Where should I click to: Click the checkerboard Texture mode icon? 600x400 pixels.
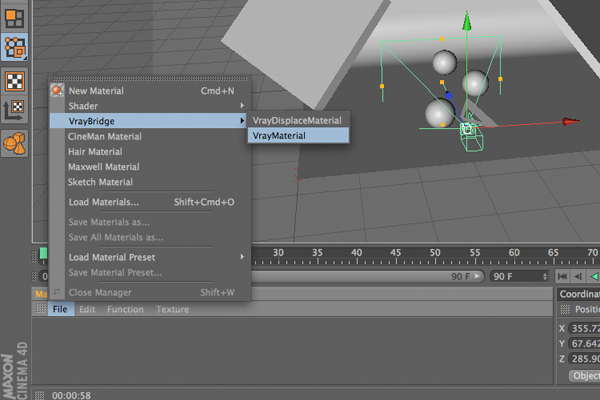click(15, 81)
